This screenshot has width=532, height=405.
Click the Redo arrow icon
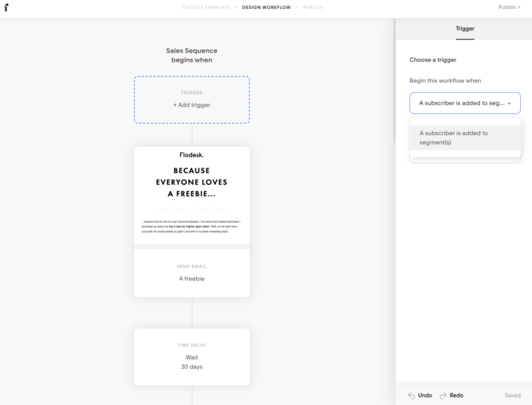(443, 395)
